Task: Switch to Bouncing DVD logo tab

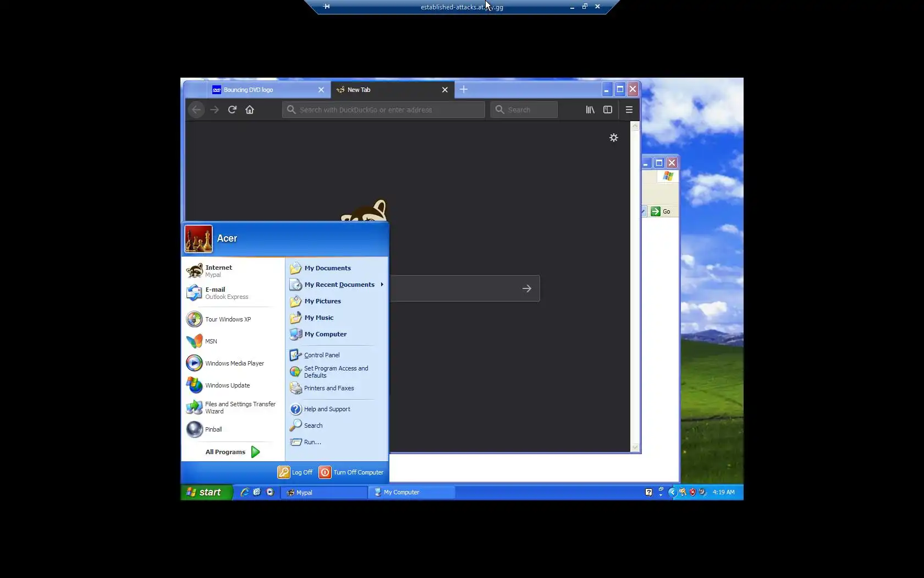Action: click(x=269, y=90)
